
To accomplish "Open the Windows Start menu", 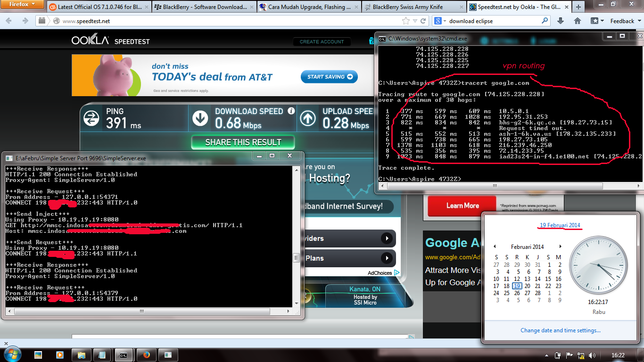I will [12, 354].
